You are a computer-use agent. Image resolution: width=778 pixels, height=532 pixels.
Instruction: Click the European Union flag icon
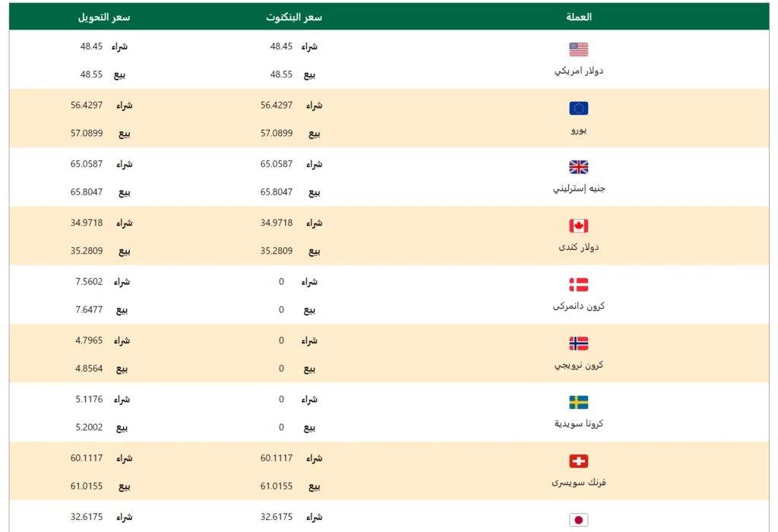pos(578,109)
